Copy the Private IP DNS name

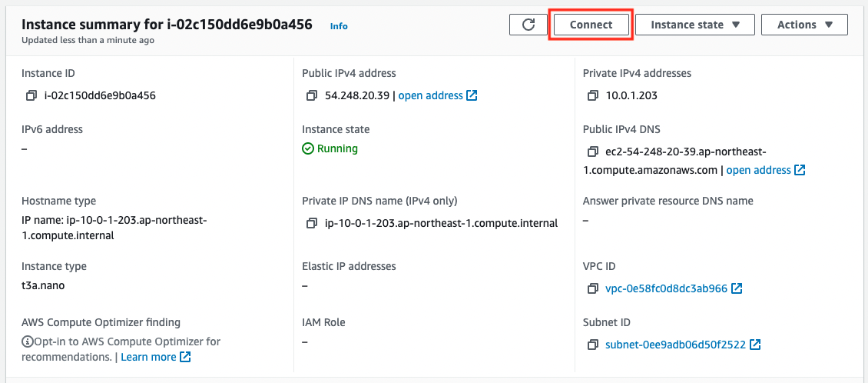coord(312,223)
